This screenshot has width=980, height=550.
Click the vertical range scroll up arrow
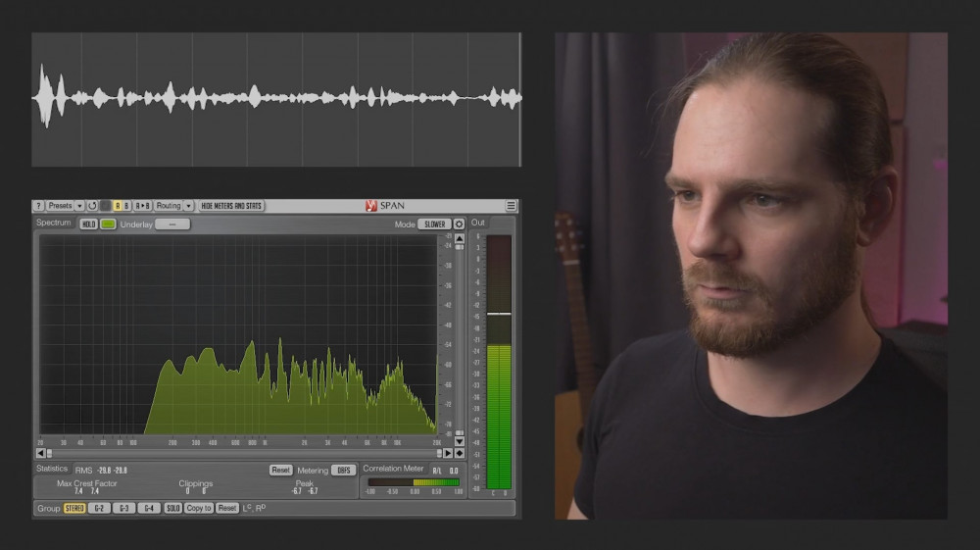tap(459, 238)
